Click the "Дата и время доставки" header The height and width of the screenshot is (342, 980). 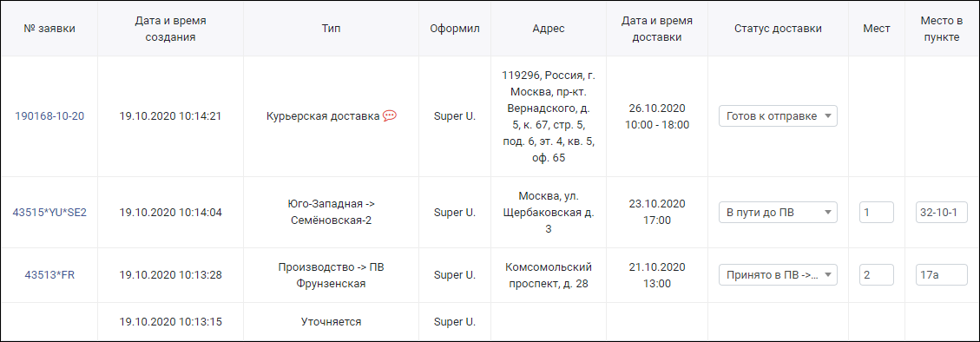657,29
